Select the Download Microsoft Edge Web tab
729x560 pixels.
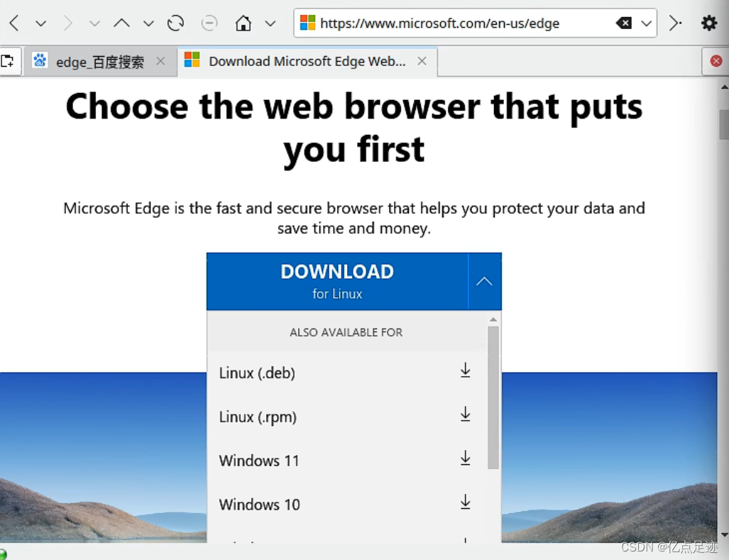(x=307, y=61)
